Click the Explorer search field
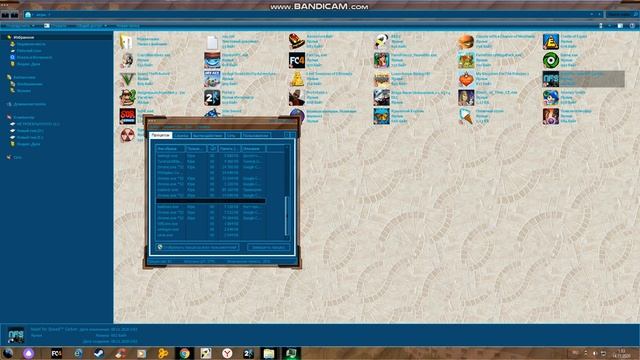The image size is (640, 360). point(622,15)
